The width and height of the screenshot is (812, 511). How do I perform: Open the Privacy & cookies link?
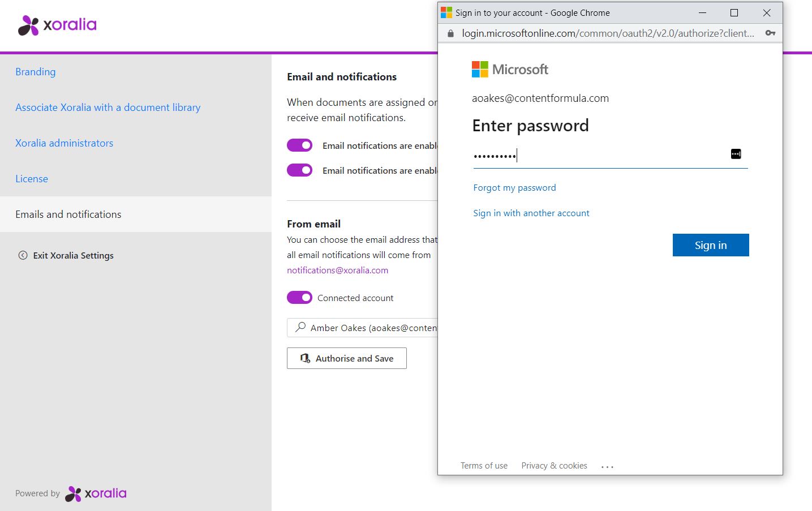coord(554,466)
